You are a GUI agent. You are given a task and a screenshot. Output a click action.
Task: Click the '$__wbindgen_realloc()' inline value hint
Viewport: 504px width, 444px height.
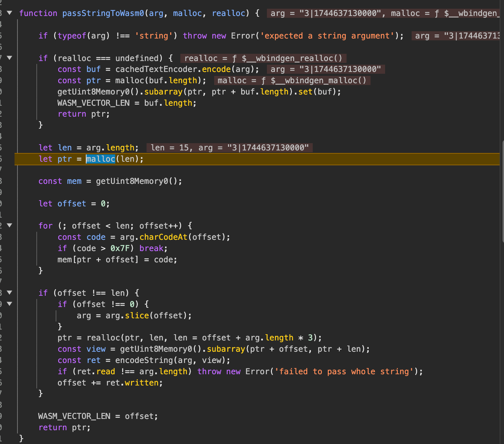coord(292,58)
